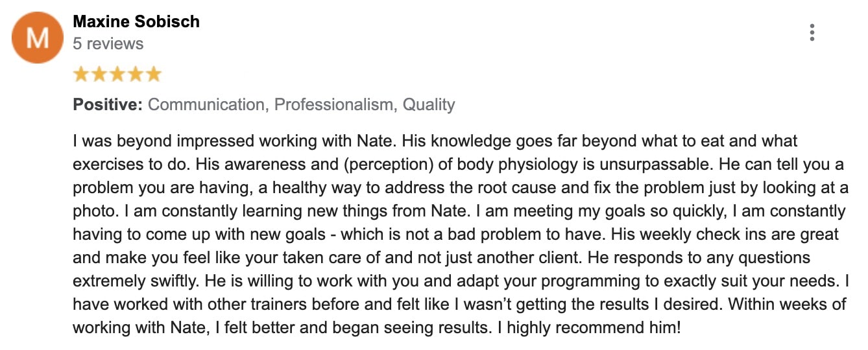Click the orange M profile avatar
Viewport: 868px width, 350px height.
click(x=37, y=37)
